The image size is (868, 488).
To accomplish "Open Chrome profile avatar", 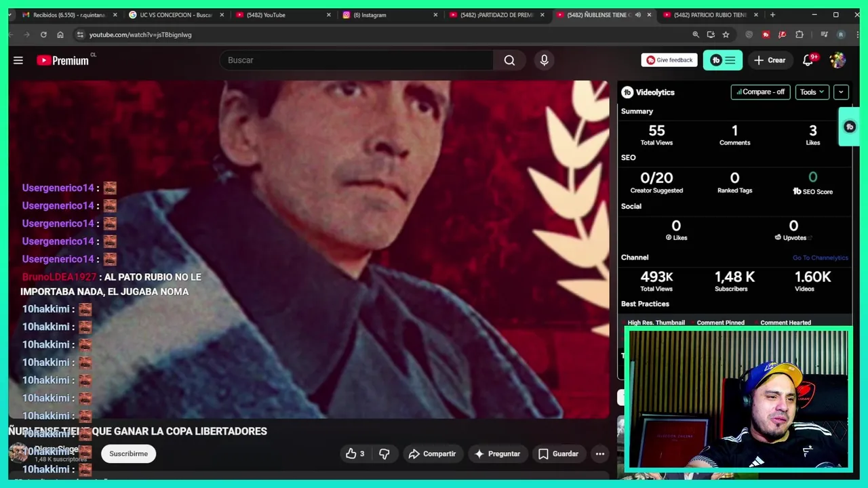I will (x=841, y=35).
